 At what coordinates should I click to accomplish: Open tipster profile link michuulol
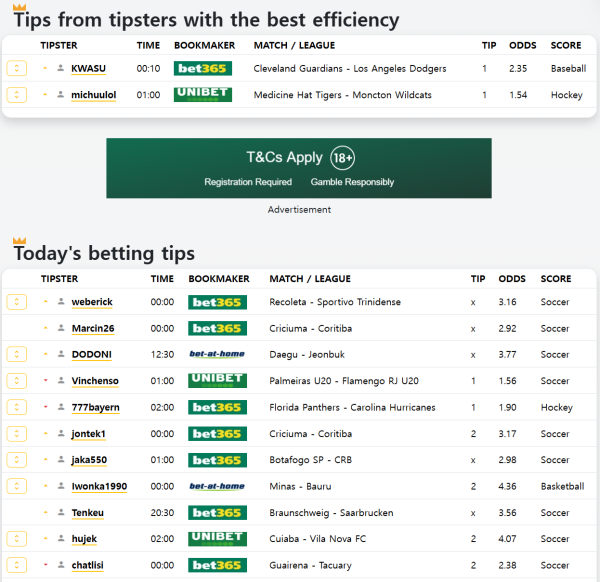[x=94, y=95]
